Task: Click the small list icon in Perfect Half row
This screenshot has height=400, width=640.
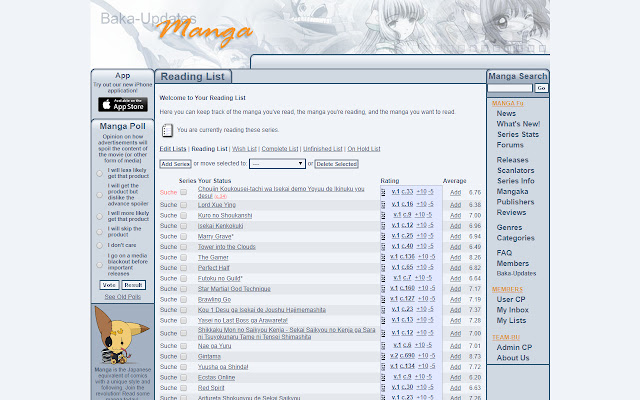Action: click(383, 268)
